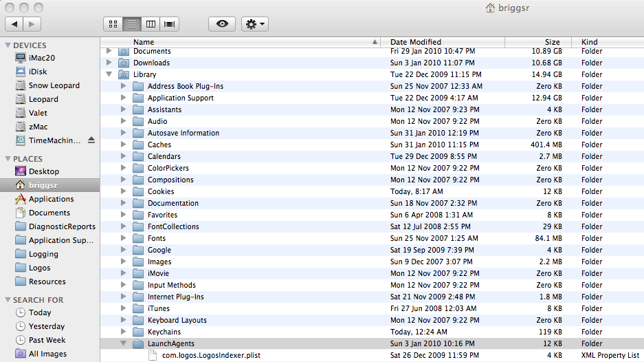Screen dimensions: 644x362
Task: Expand the Downloads folder
Action: point(109,63)
